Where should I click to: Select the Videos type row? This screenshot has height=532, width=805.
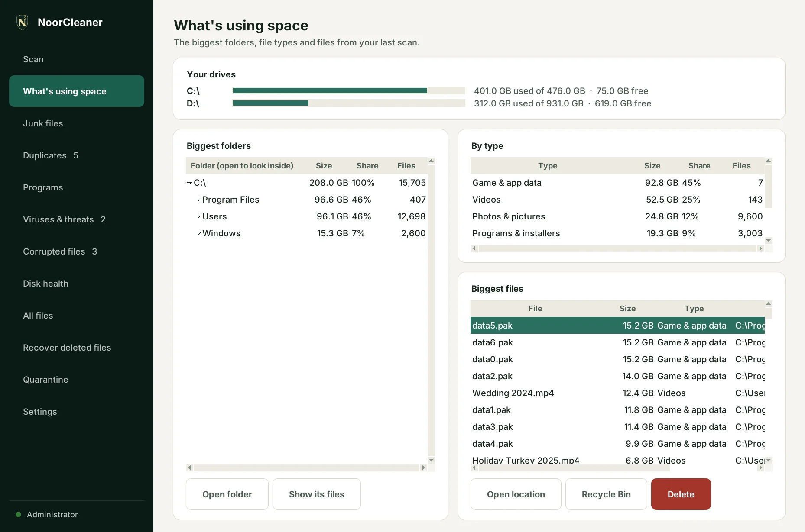point(617,200)
